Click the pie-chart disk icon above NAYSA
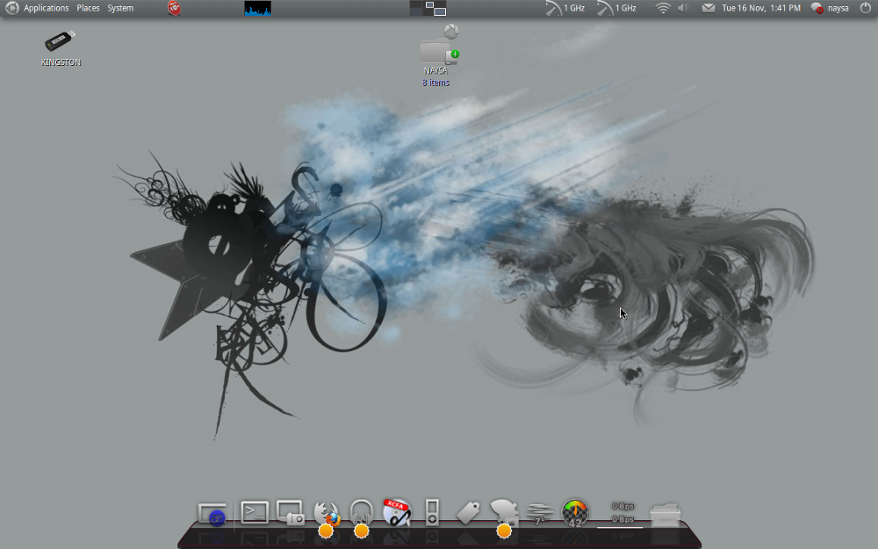Image resolution: width=878 pixels, height=549 pixels. (x=451, y=31)
